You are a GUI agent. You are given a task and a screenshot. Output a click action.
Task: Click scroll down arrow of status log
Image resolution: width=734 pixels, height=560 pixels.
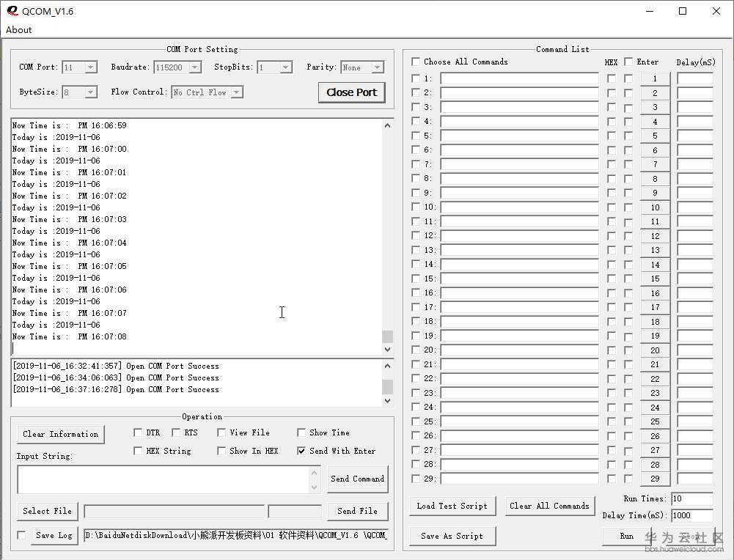pyautogui.click(x=387, y=400)
